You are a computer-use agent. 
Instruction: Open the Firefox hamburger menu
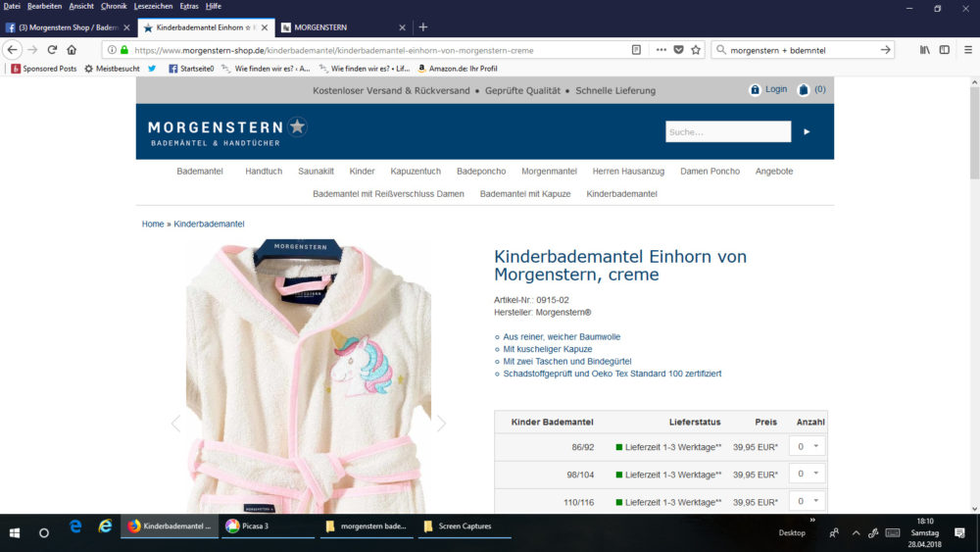click(968, 50)
